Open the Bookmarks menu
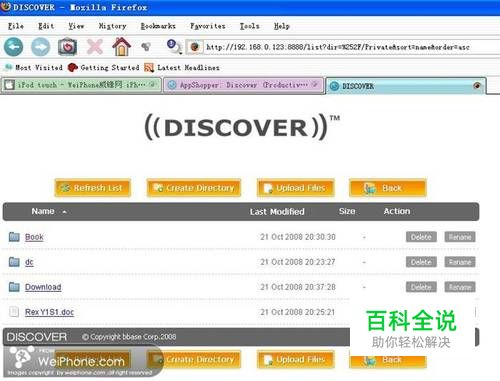Viewport: 500px width, 381px height. click(158, 26)
